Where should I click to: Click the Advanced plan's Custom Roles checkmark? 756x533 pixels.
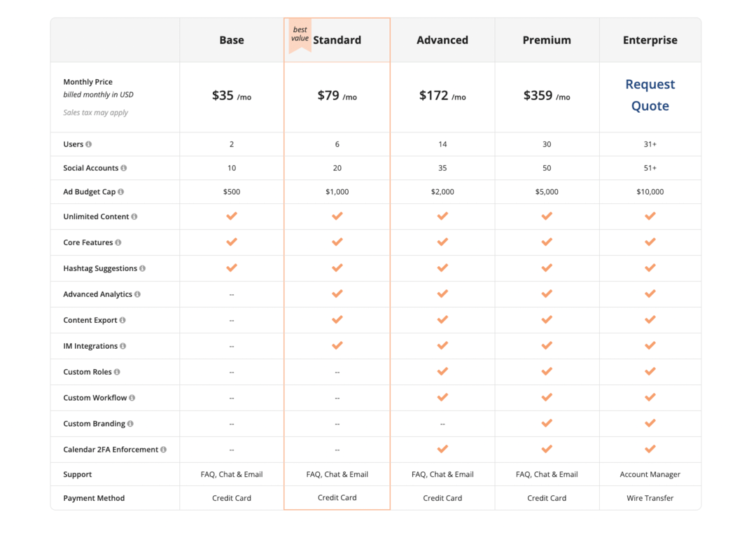[x=442, y=371]
